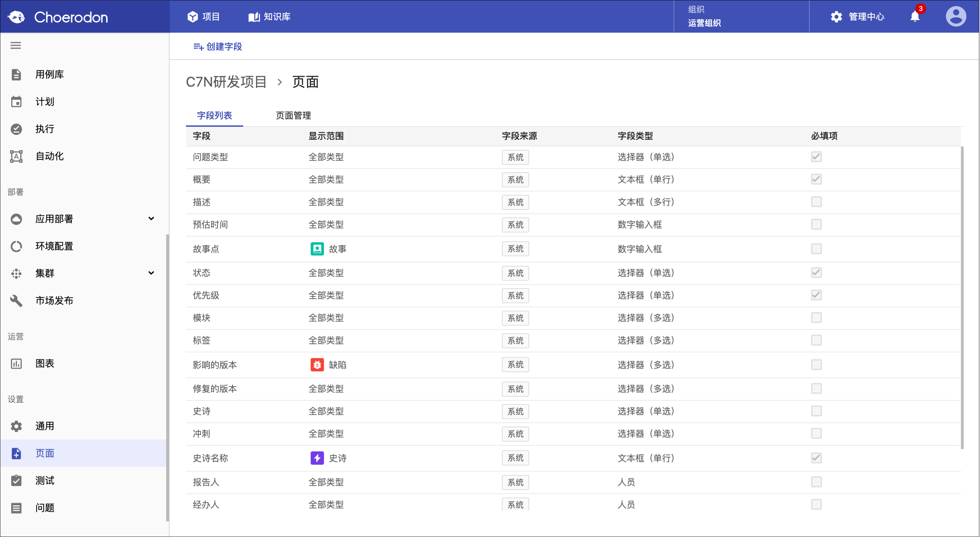The height and width of the screenshot is (537, 980).
Task: Toggle required checkbox for 概要 row
Action: tap(816, 179)
